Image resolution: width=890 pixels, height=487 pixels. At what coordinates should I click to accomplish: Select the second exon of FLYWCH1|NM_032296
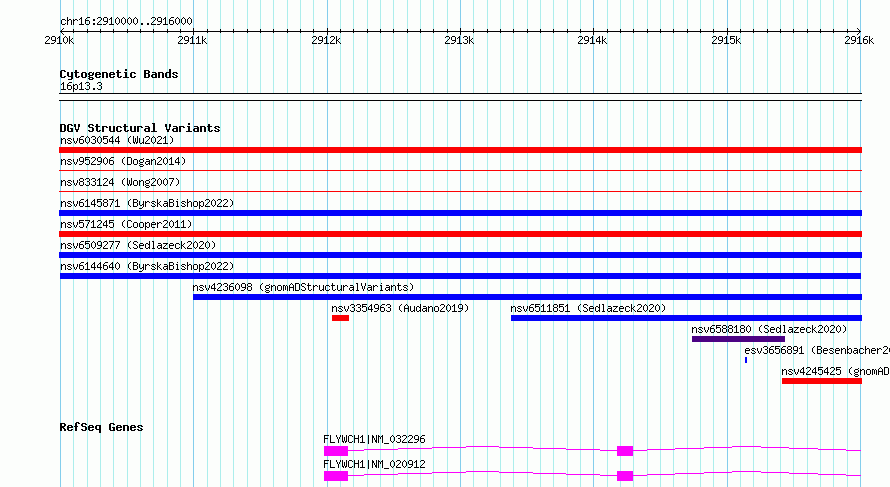[625, 451]
